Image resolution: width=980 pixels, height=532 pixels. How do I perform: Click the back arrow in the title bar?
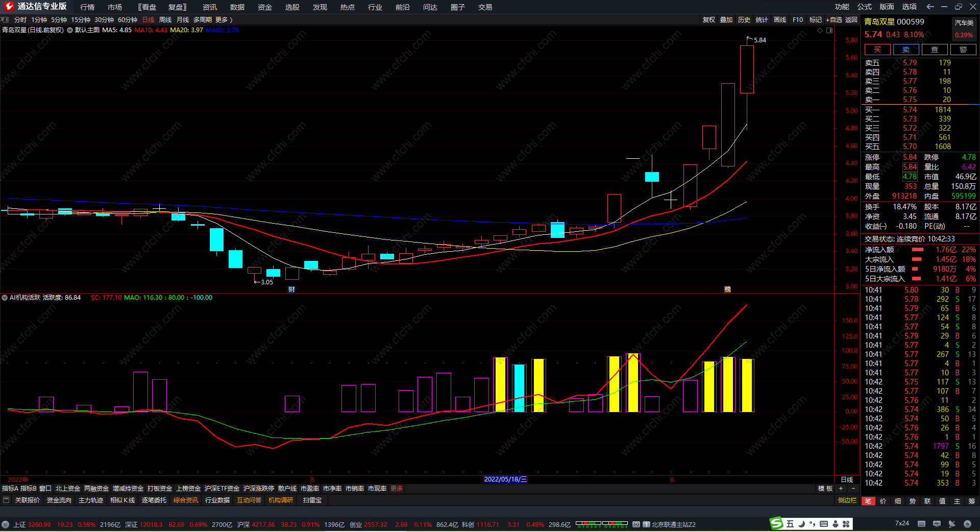930,7
